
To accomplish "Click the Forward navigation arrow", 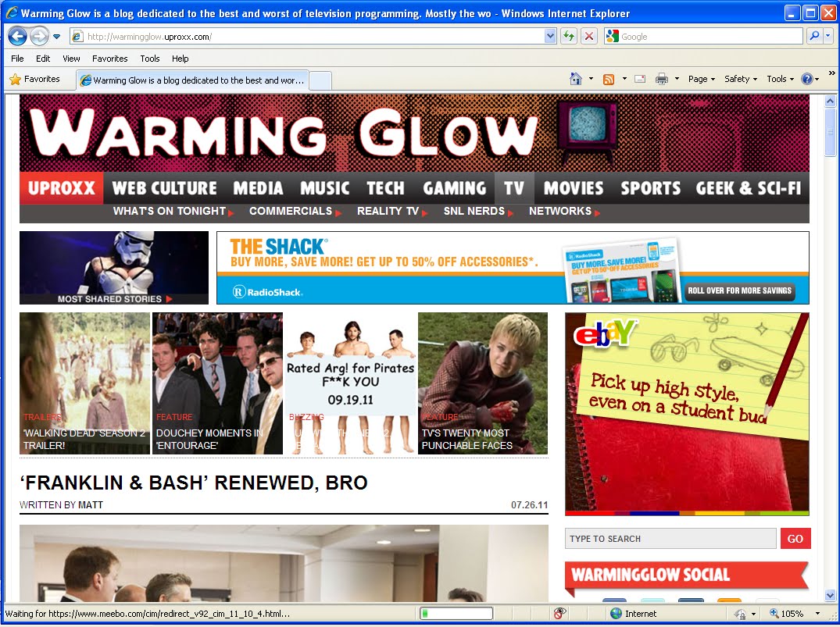I will [38, 37].
